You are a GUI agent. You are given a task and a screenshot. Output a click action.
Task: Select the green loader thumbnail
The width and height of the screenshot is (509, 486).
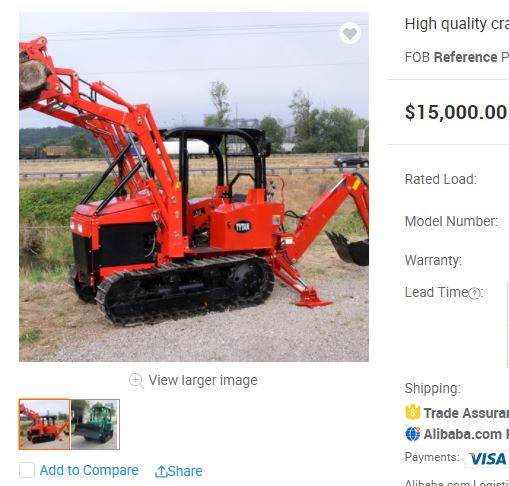coord(95,424)
